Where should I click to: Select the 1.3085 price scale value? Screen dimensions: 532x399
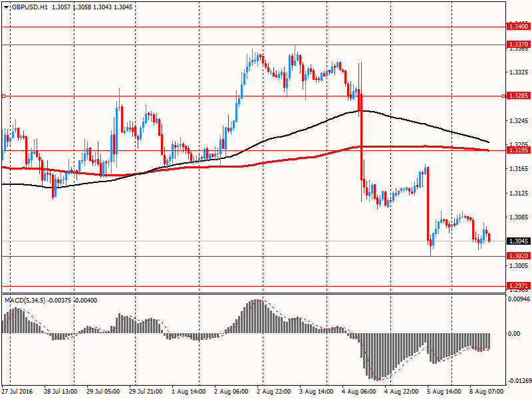(x=519, y=217)
